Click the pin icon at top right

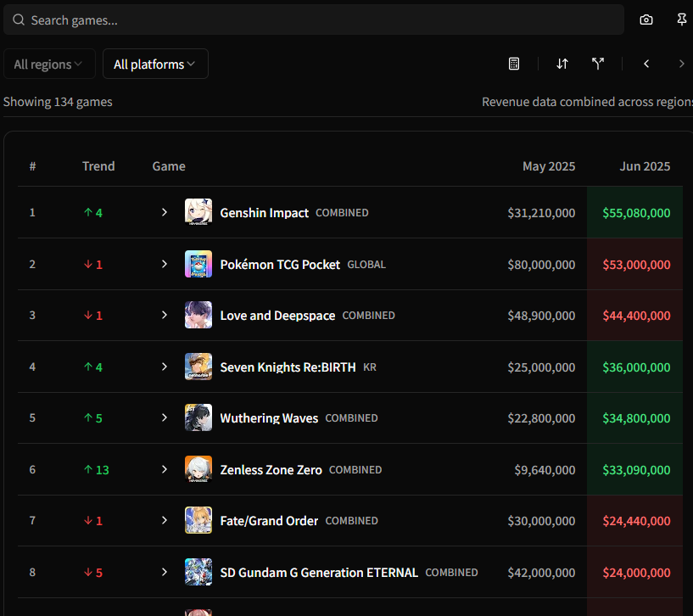coord(682,20)
